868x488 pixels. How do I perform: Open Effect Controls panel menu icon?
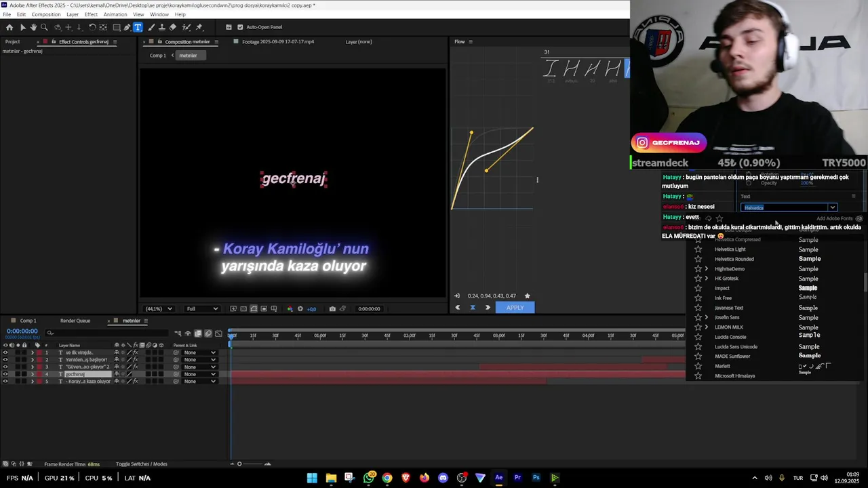[115, 42]
